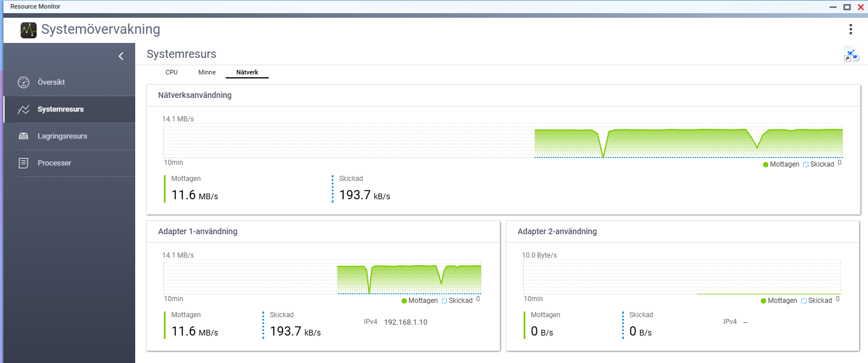The image size is (868, 363).
Task: Collapse the left sidebar with the chevron
Action: [x=121, y=56]
